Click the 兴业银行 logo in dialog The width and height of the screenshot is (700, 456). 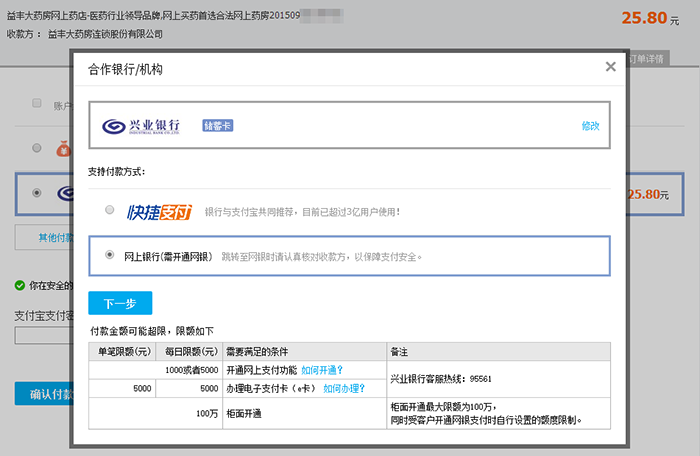click(141, 126)
